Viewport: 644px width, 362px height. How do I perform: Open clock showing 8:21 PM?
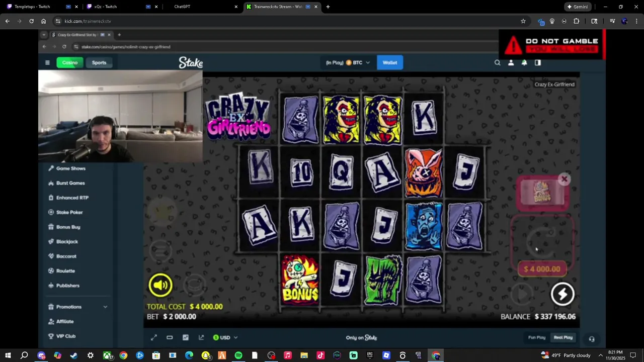point(615,355)
